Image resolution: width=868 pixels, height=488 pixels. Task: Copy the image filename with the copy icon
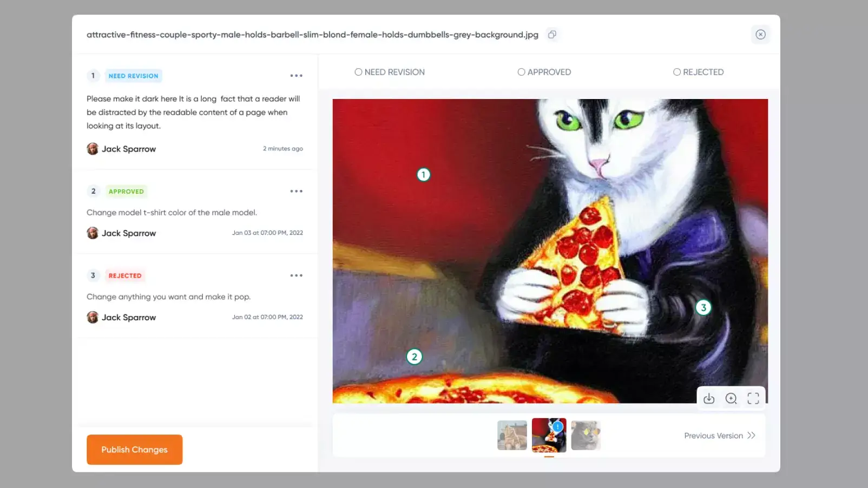point(552,35)
